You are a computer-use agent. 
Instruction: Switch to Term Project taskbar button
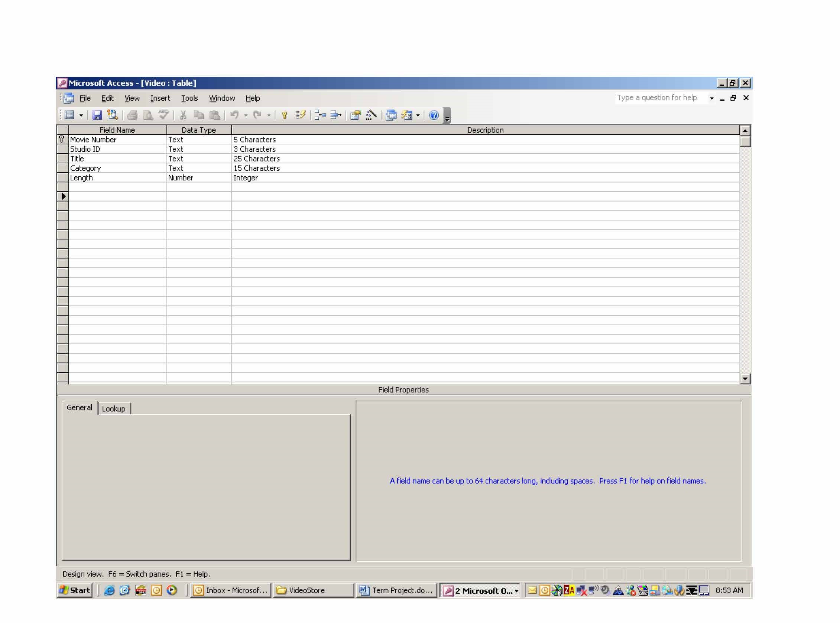point(396,590)
